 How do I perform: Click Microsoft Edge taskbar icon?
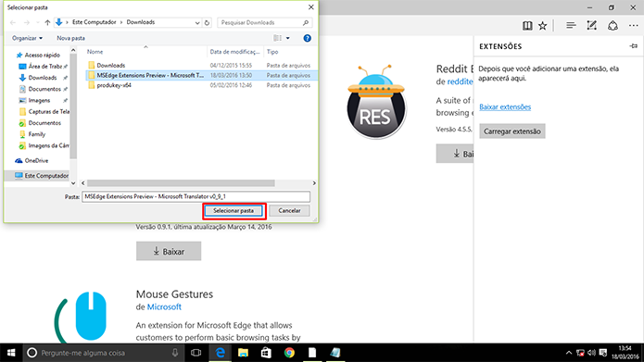(x=221, y=353)
